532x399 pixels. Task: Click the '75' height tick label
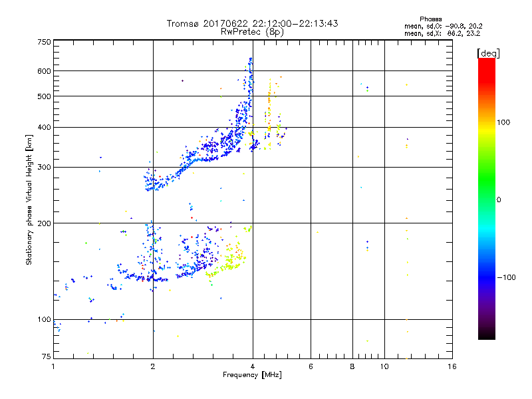tap(47, 356)
